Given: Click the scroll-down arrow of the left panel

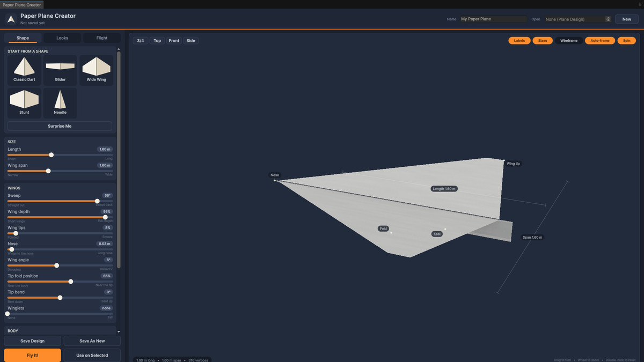Looking at the screenshot, I should [x=119, y=333].
